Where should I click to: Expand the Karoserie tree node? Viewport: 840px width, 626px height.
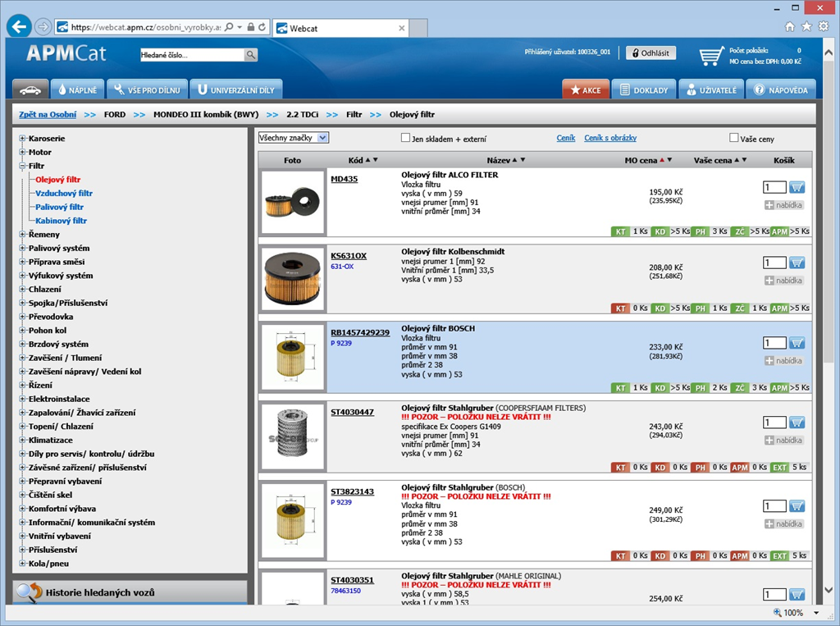(22, 139)
